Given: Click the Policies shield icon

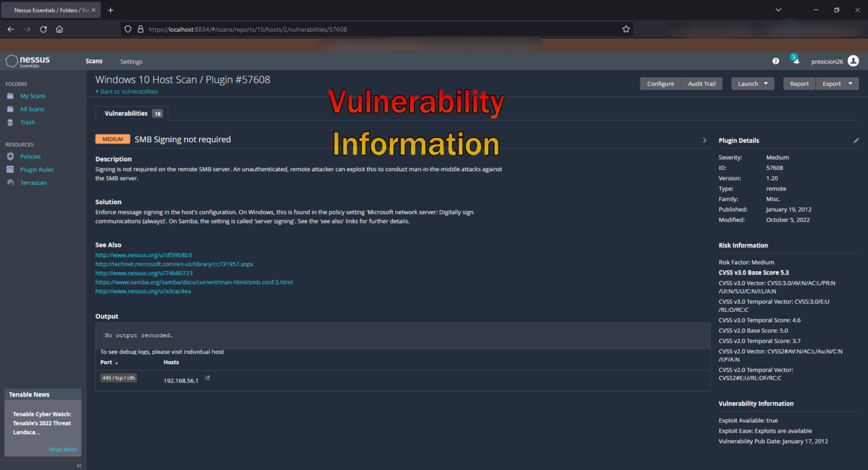Looking at the screenshot, I should [10, 156].
